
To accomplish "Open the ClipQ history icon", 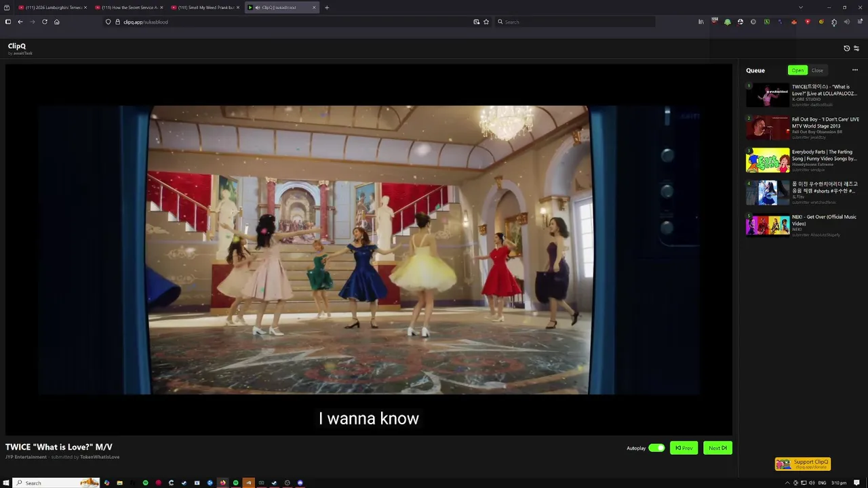I will [846, 48].
